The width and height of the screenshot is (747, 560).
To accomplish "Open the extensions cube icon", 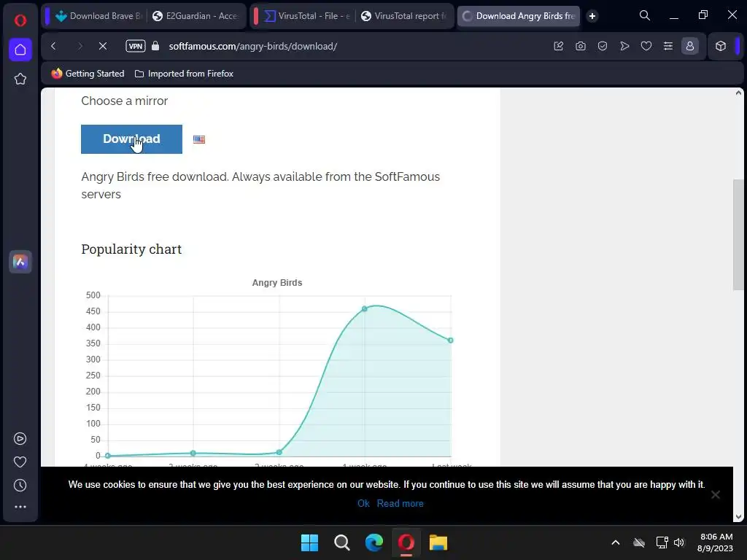I will [x=721, y=46].
